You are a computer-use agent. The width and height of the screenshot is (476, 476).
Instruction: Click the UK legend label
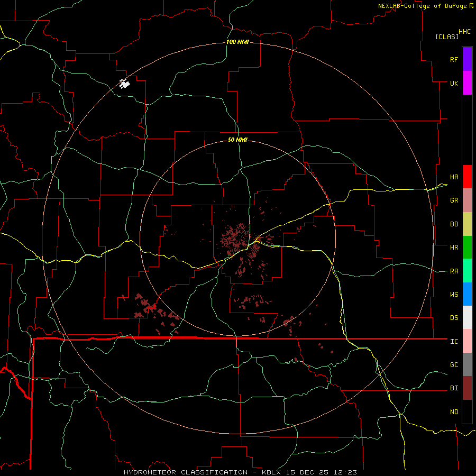(454, 83)
